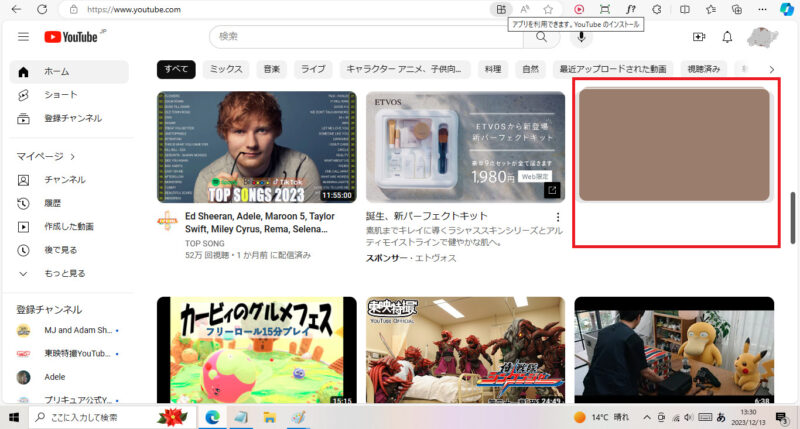This screenshot has width=800, height=429.
Task: Click the page vertical scrollbar thumb
Action: 793,218
